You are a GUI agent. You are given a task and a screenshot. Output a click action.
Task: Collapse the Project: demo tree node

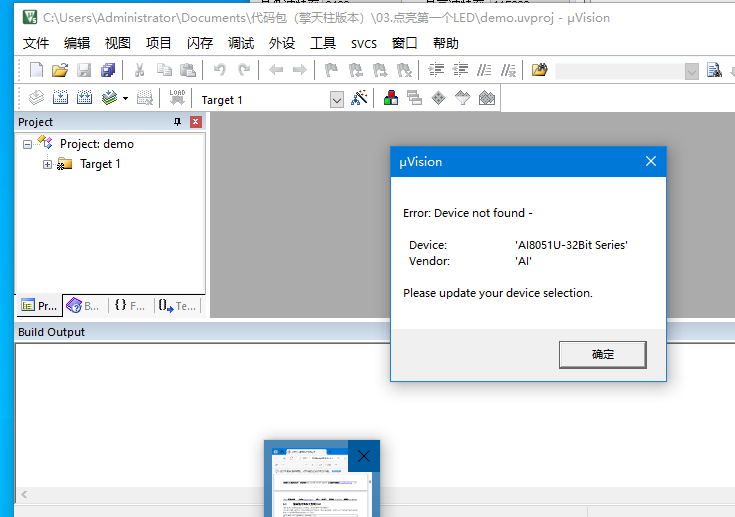pyautogui.click(x=27, y=144)
